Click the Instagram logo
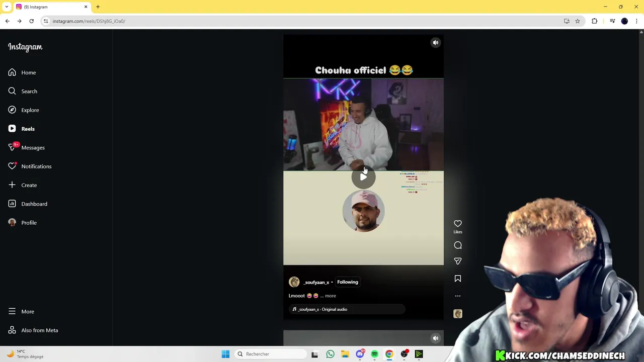The width and height of the screenshot is (644, 362). pyautogui.click(x=25, y=47)
